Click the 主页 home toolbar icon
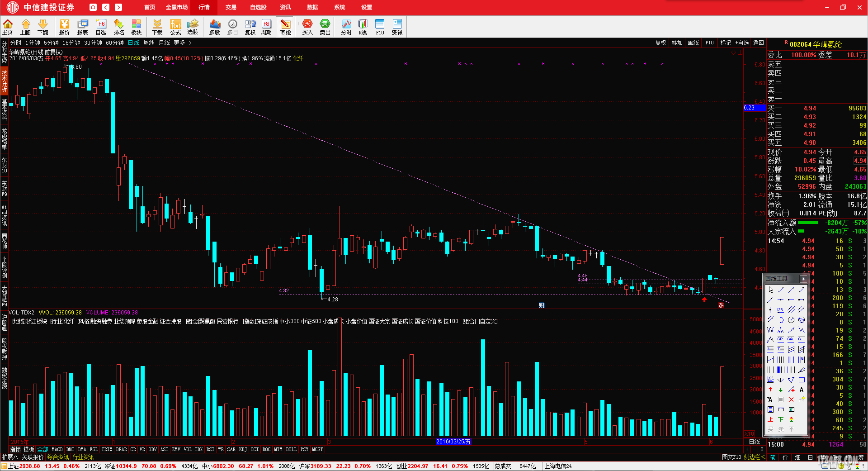The width and height of the screenshot is (868, 471). (x=7, y=27)
